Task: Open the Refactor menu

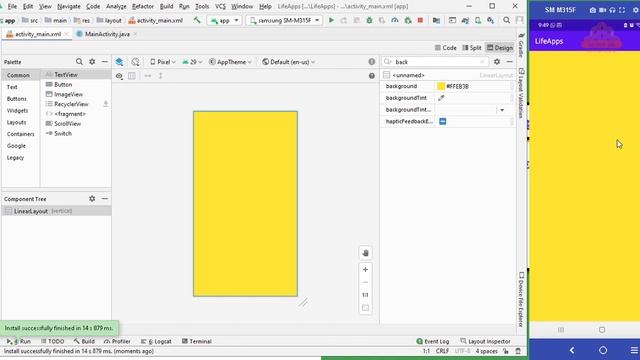Action: point(142,7)
